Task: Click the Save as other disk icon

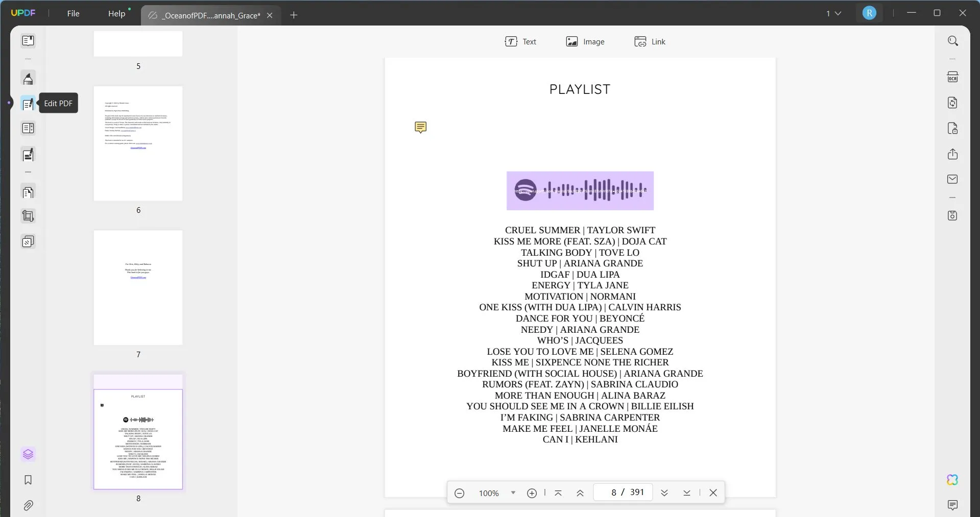Action: (x=953, y=215)
